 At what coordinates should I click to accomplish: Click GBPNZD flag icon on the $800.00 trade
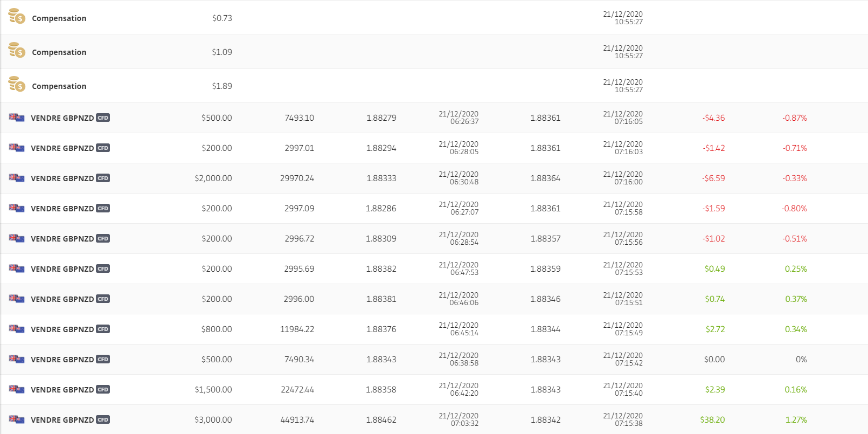click(x=17, y=329)
